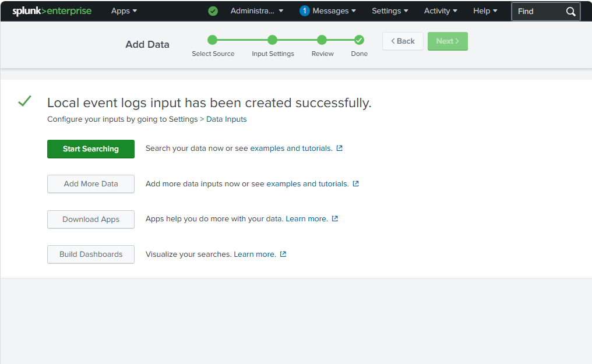592x364 pixels.
Task: Click the success message heading text
Action: coord(209,103)
